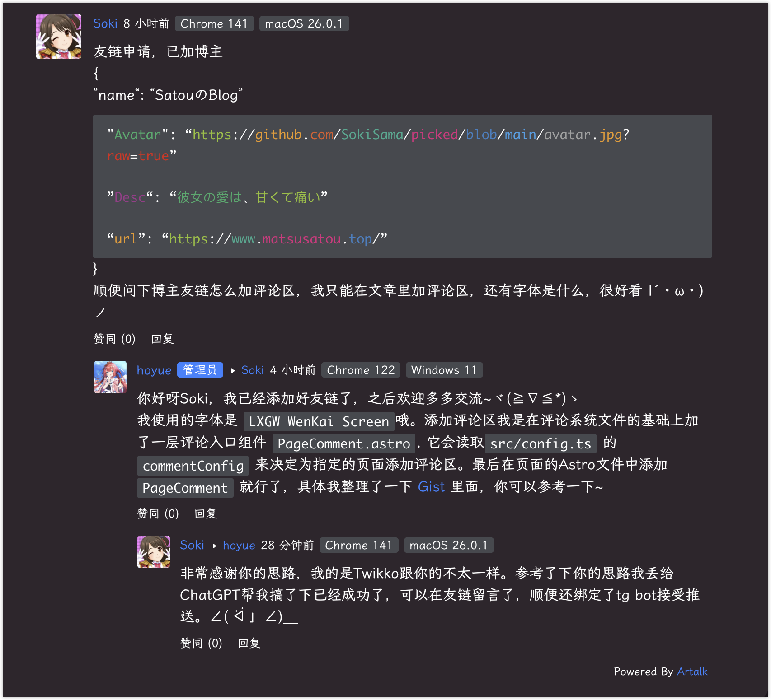Click Soki's avatar on the 28 分钟前 reply
The image size is (771, 700).
(154, 552)
